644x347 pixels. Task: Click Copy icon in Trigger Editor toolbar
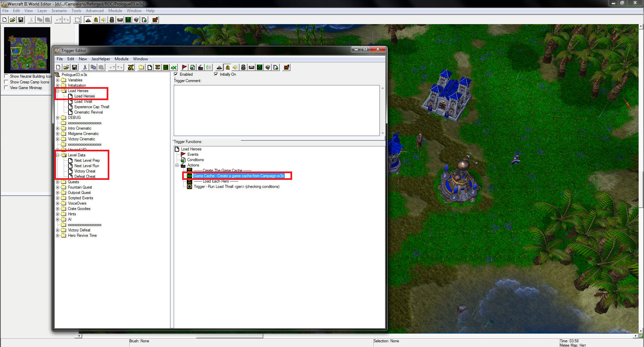(93, 67)
